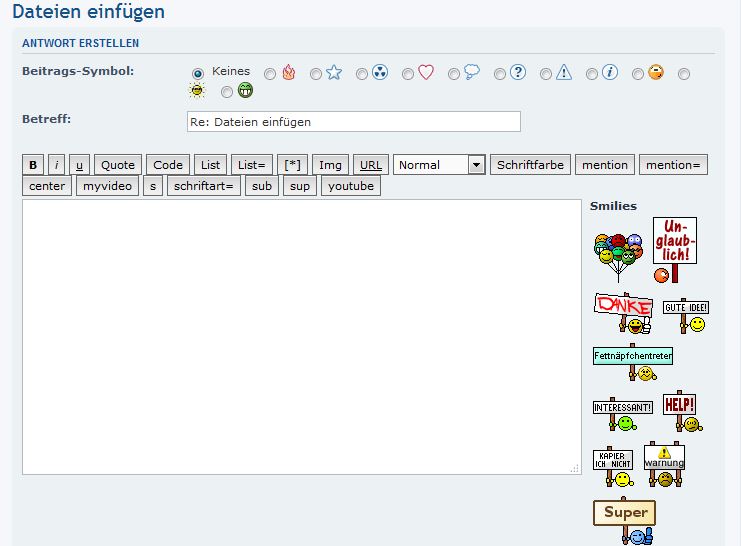The height and width of the screenshot is (546, 741).
Task: Click the mention button
Action: point(605,165)
